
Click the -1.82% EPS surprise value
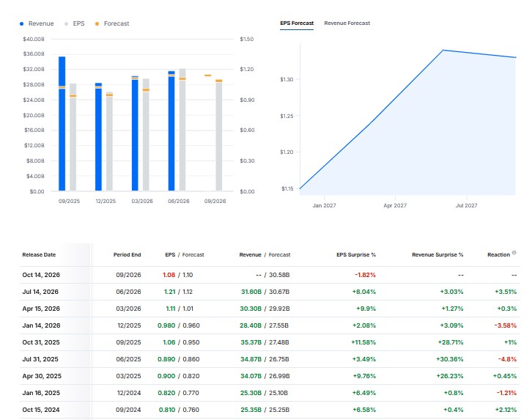tap(365, 275)
